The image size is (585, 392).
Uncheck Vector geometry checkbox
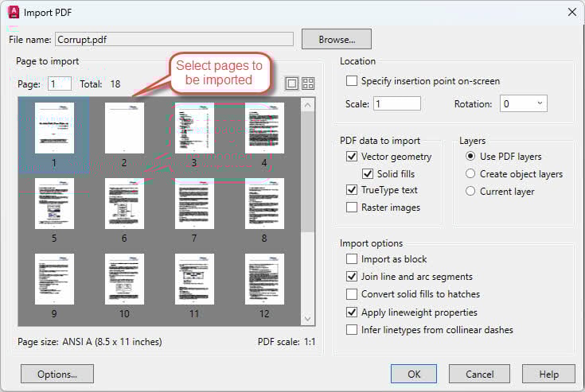352,157
